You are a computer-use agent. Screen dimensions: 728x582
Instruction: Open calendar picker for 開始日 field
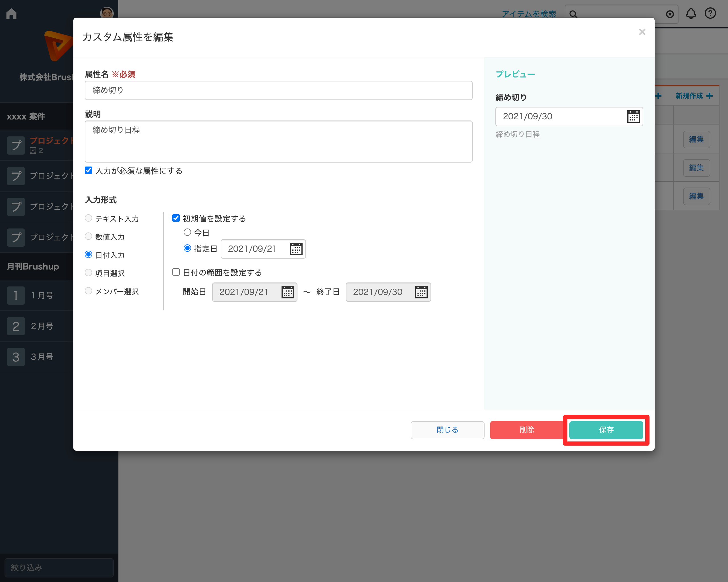coord(287,292)
